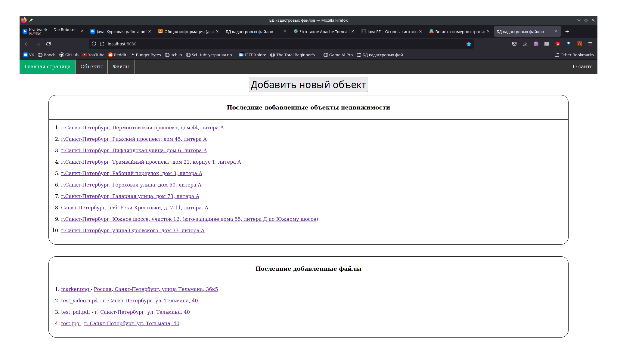Open the Other Bookmarks folder

point(574,55)
